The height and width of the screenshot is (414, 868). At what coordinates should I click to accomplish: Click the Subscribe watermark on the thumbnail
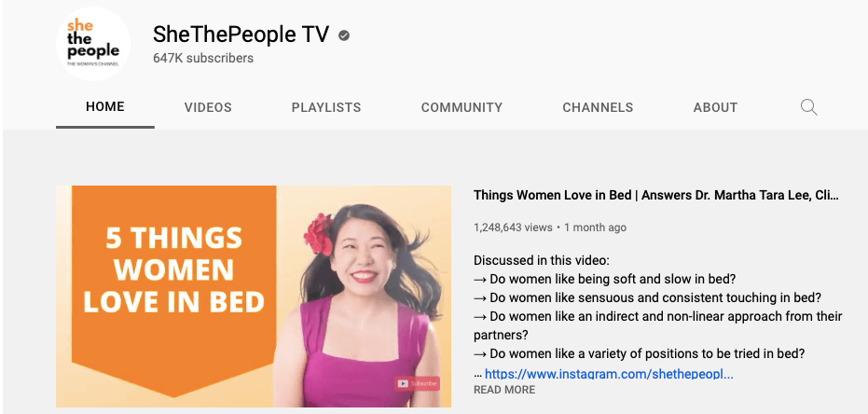pos(417,383)
